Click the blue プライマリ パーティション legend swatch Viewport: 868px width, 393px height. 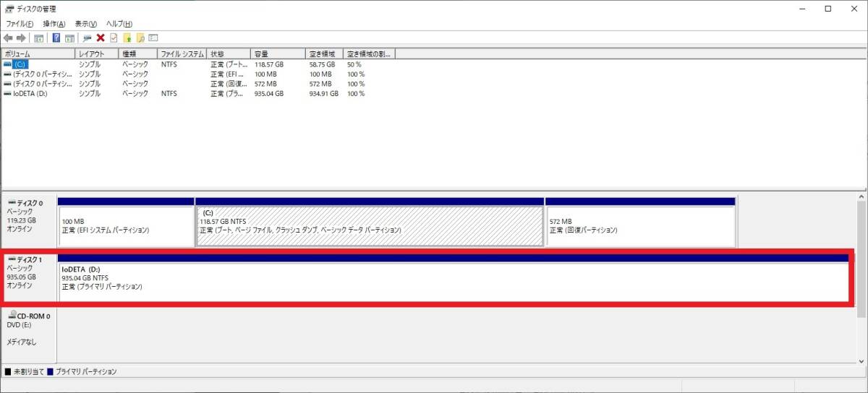(x=50, y=371)
